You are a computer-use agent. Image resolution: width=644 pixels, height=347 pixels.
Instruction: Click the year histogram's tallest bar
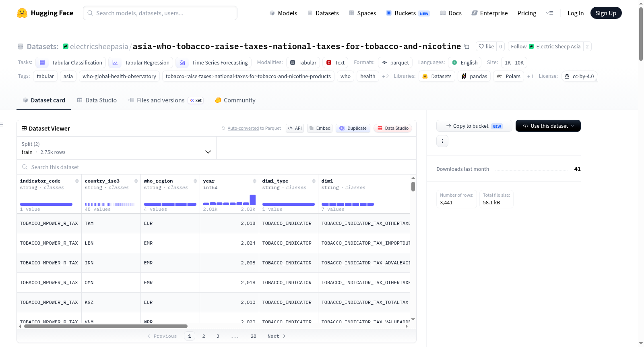[253, 200]
